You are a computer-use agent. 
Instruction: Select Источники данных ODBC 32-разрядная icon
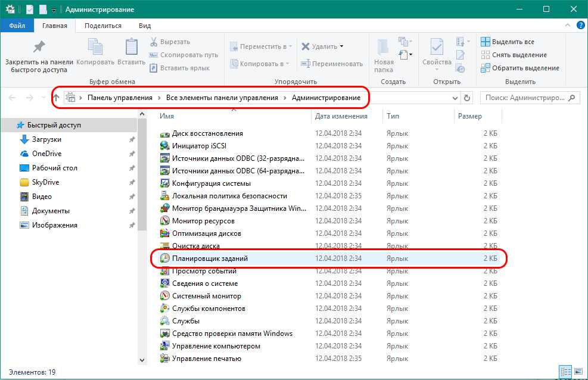(x=165, y=158)
